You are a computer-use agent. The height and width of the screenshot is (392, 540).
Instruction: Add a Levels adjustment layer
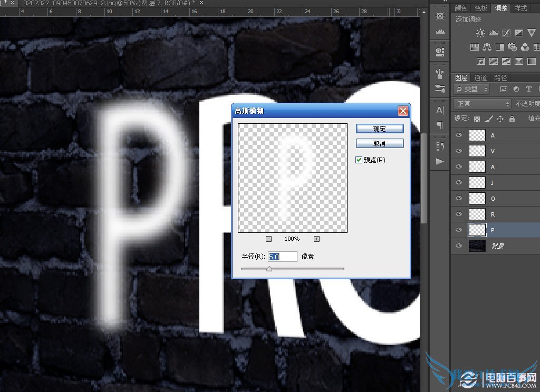(494, 33)
